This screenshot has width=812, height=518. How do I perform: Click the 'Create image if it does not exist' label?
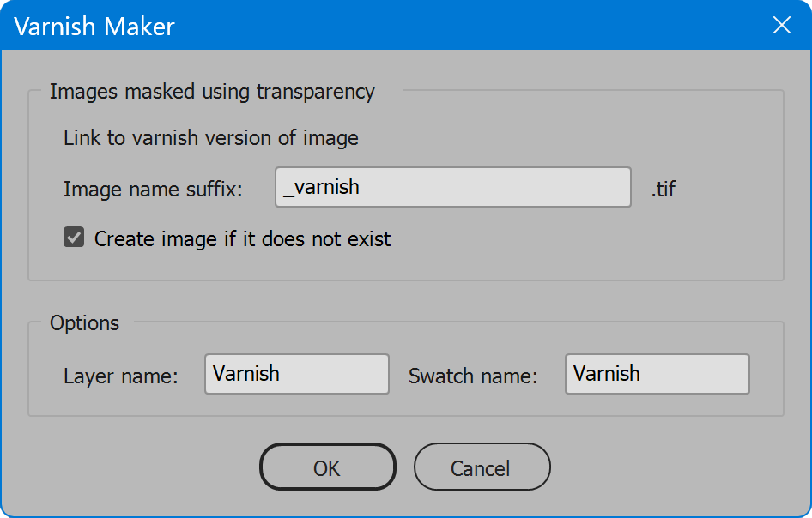[x=242, y=239]
